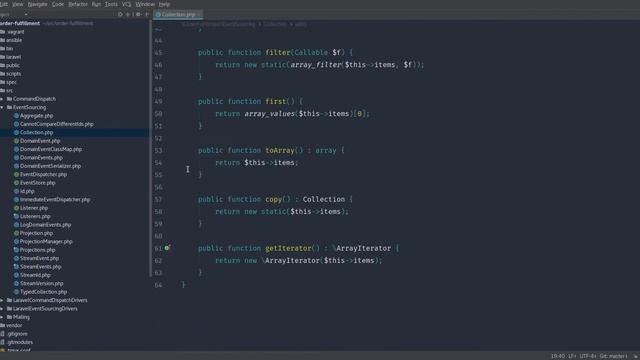This screenshot has width=640, height=360.
Task: Open the Tools menu
Action: pos(111,4)
